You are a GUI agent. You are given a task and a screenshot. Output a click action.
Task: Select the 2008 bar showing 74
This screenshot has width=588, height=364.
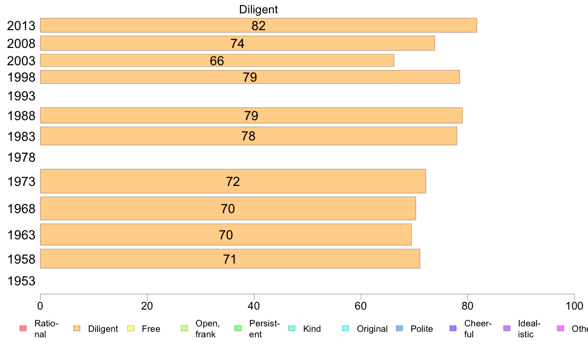pos(238,43)
